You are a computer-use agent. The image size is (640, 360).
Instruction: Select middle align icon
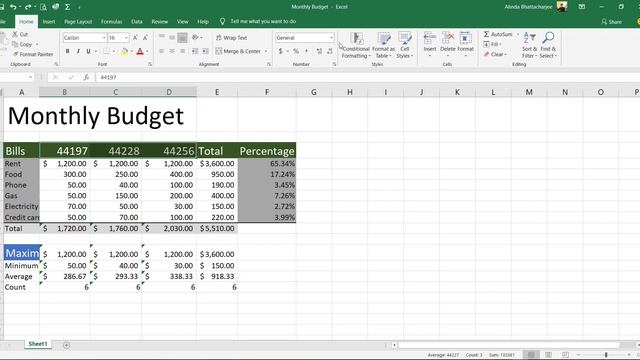click(172, 38)
